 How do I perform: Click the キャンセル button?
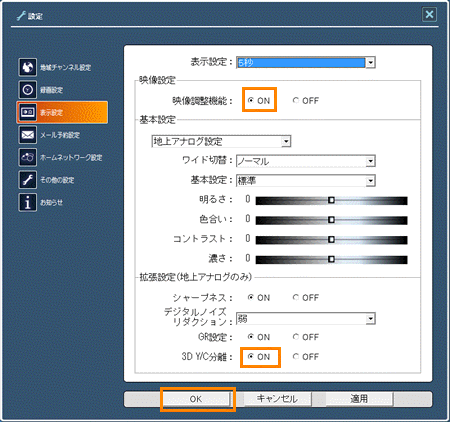click(x=277, y=399)
